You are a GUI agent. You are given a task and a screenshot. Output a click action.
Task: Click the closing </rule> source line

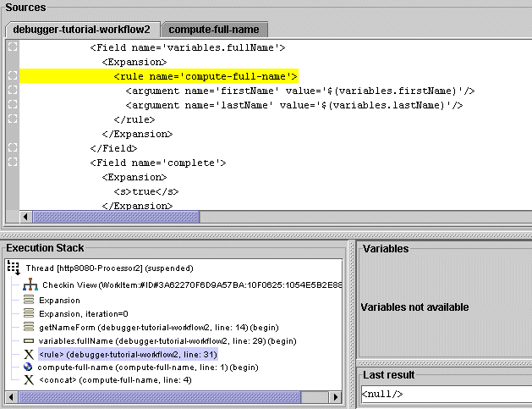(134, 119)
